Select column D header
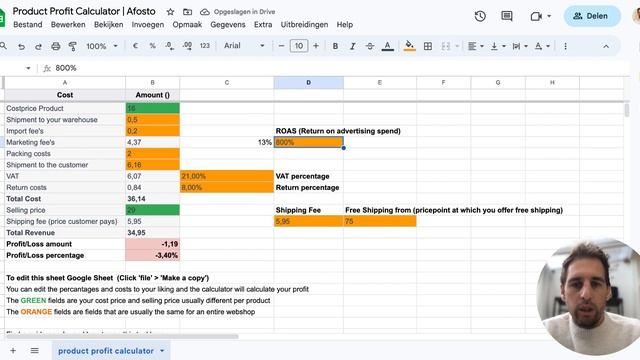Image resolution: width=640 pixels, height=360 pixels. coord(309,82)
